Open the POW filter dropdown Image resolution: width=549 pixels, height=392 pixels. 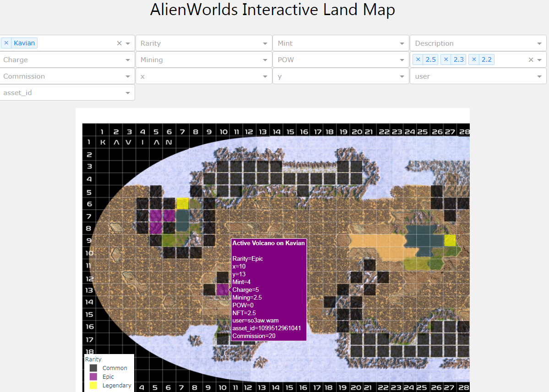pyautogui.click(x=341, y=60)
